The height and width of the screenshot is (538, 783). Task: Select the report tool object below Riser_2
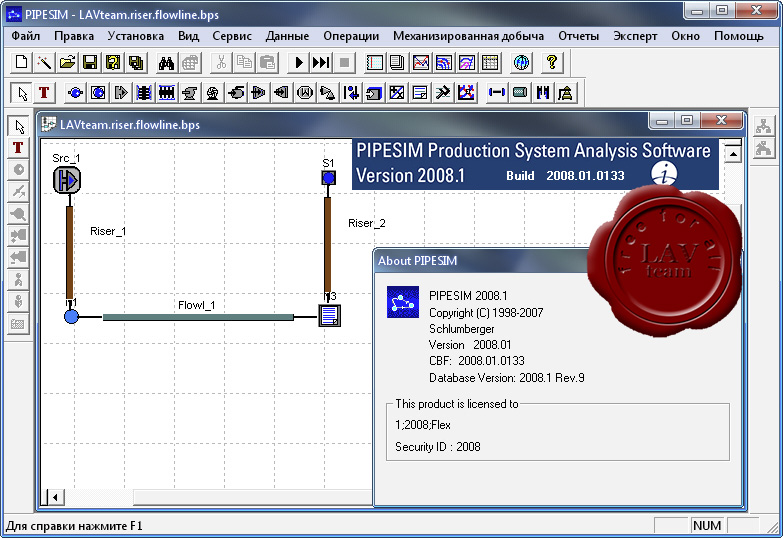pos(330,316)
